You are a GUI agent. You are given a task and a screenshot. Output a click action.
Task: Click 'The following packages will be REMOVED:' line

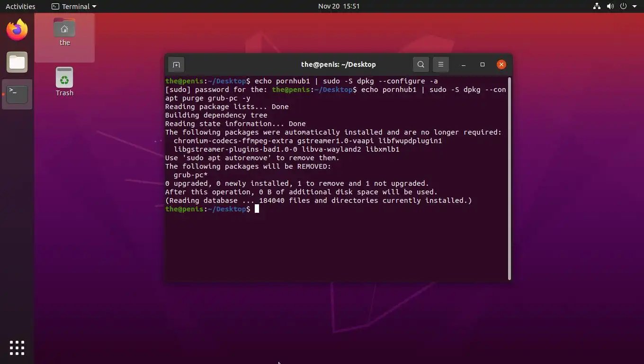[248, 166]
